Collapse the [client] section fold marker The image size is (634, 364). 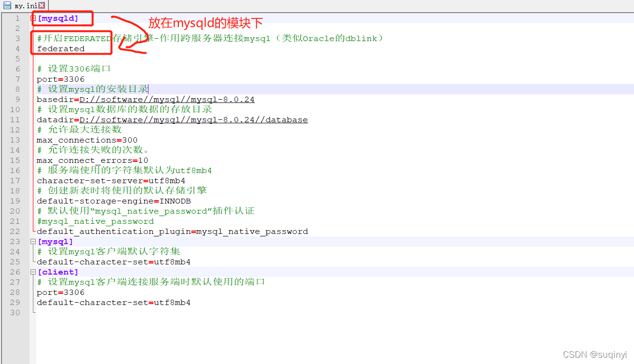[x=33, y=272]
